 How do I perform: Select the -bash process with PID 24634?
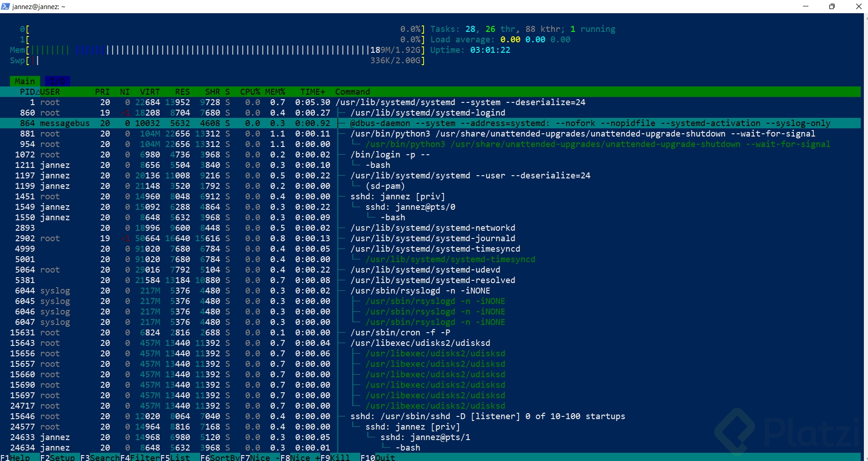pyautogui.click(x=430, y=448)
